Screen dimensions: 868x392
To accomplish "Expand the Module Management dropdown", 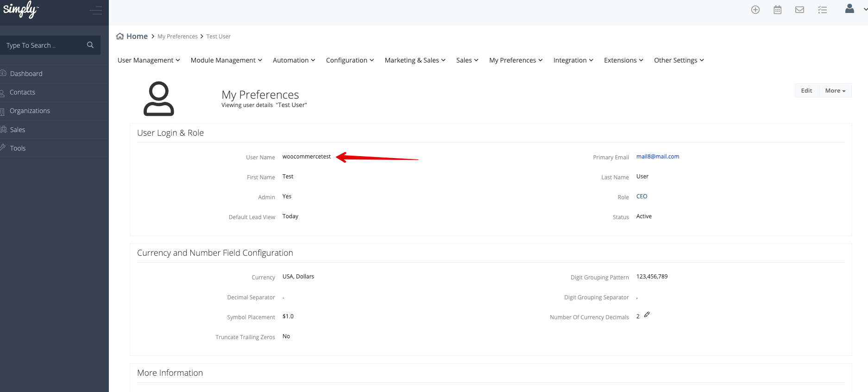I will click(226, 60).
